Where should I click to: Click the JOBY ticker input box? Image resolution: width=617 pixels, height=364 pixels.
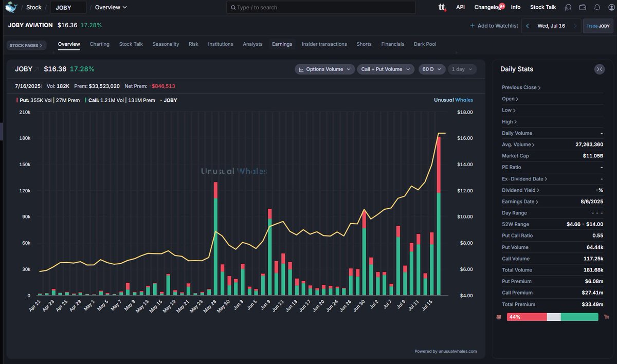[x=68, y=7]
